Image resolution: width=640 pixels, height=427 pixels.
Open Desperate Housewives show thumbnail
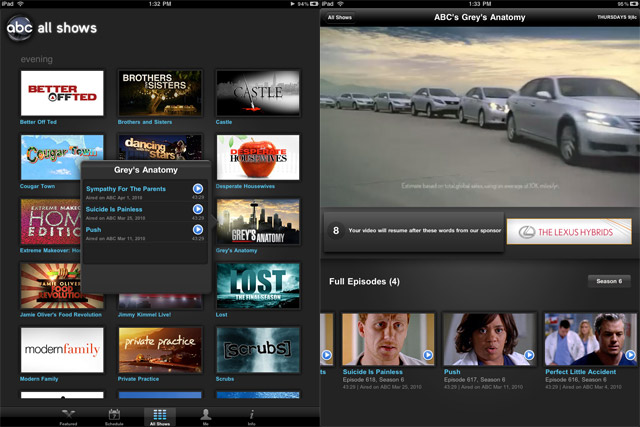258,157
